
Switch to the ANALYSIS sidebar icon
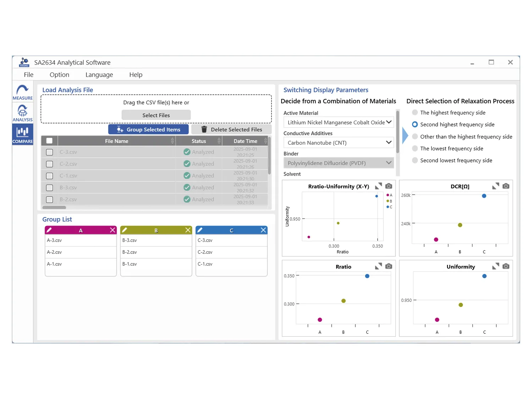23,113
